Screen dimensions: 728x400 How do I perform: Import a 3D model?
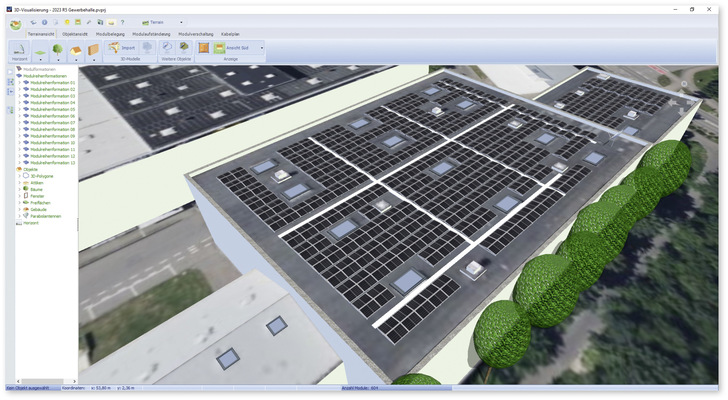click(123, 48)
